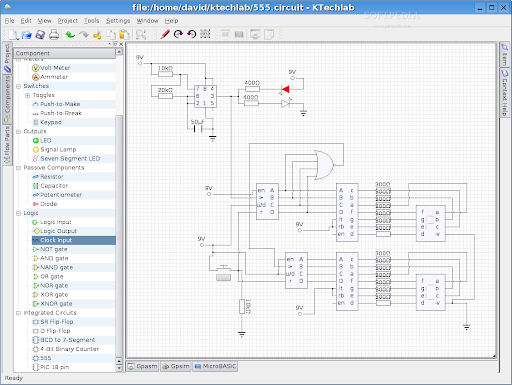Show the Gpasm output tab
Image resolution: width=512 pixels, height=385 pixels.
pos(143,366)
